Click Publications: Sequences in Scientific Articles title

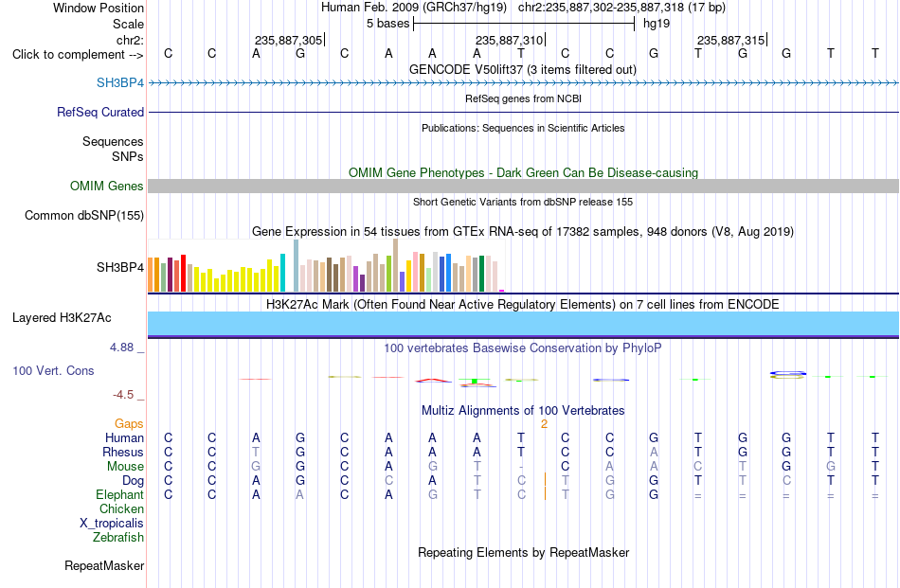[x=523, y=128]
